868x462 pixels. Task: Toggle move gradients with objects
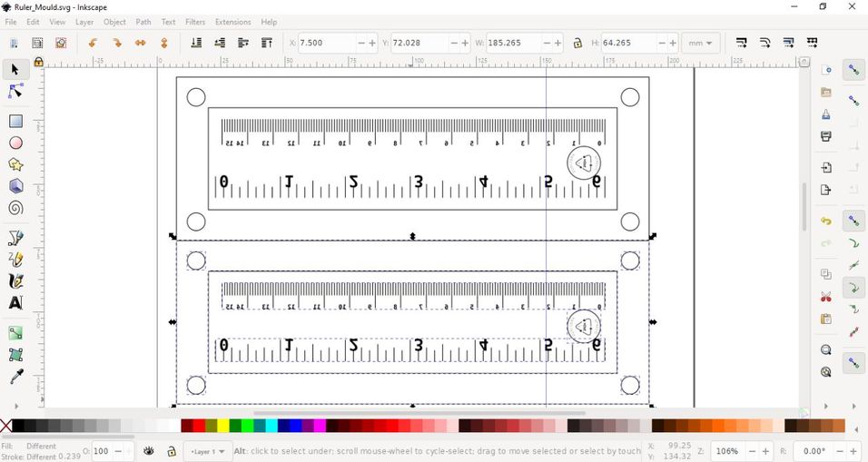pos(789,43)
